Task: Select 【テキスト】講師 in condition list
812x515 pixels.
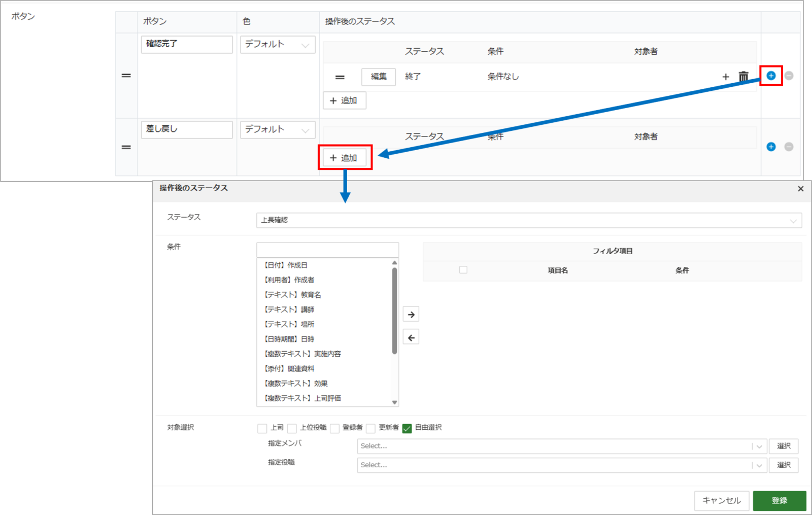Action: pos(289,310)
